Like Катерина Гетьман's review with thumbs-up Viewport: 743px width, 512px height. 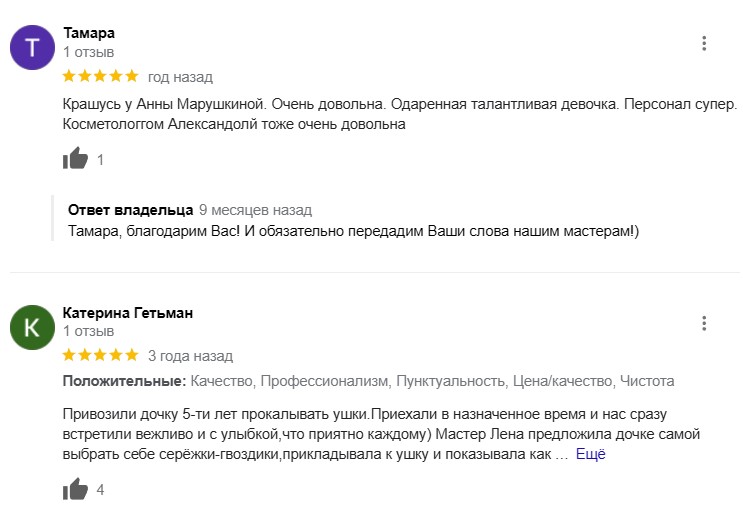(75, 488)
